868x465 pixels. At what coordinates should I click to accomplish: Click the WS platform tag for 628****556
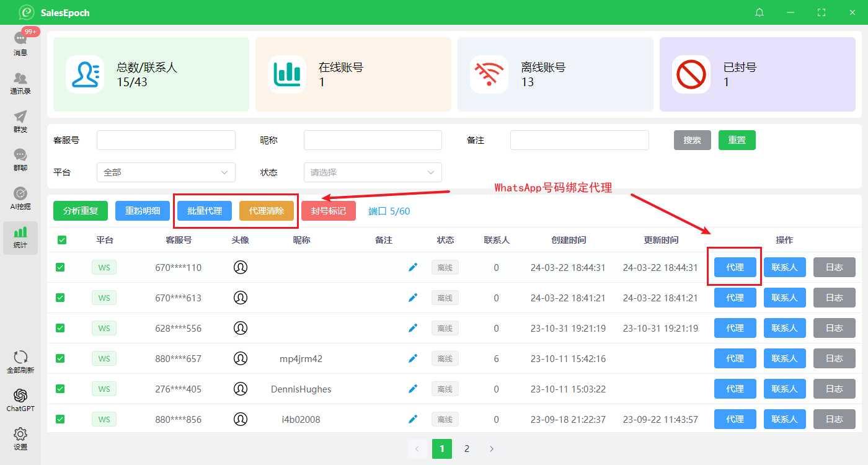pyautogui.click(x=104, y=328)
